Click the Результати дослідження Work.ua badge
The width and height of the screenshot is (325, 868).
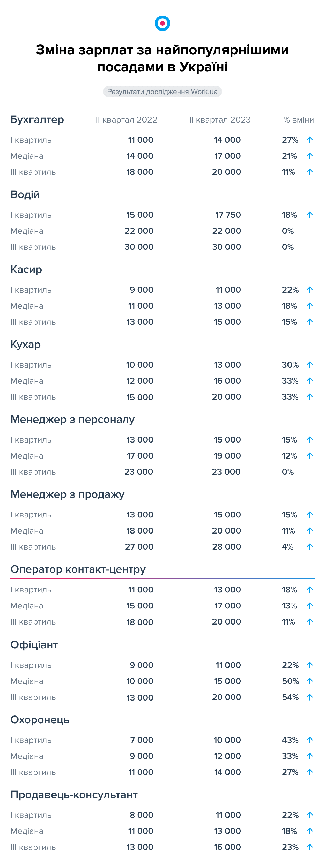point(162,92)
